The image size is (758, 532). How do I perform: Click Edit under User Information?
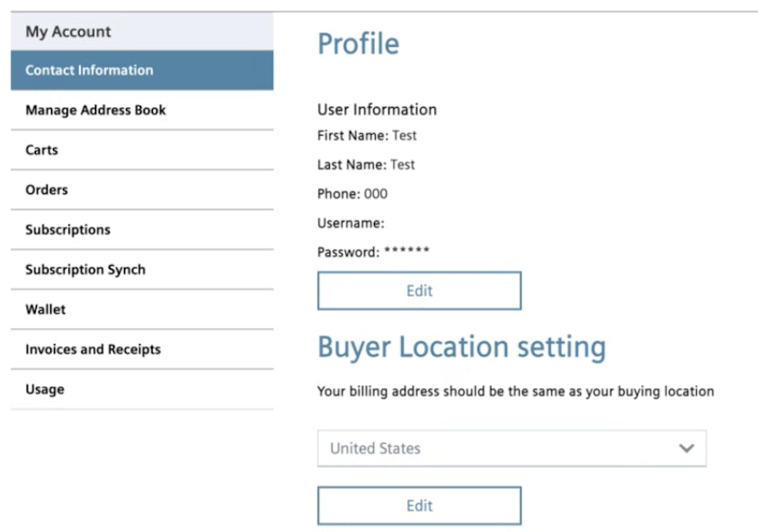tap(419, 290)
